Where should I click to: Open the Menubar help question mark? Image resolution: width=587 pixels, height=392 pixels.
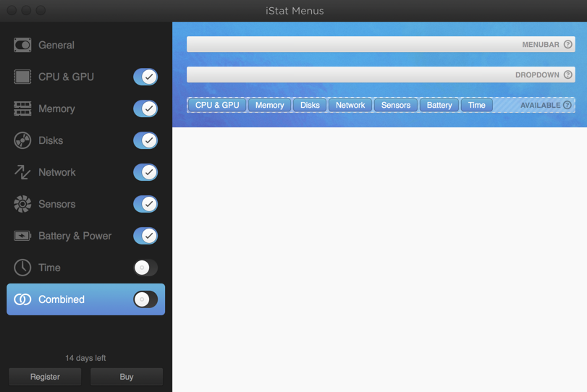pos(568,44)
